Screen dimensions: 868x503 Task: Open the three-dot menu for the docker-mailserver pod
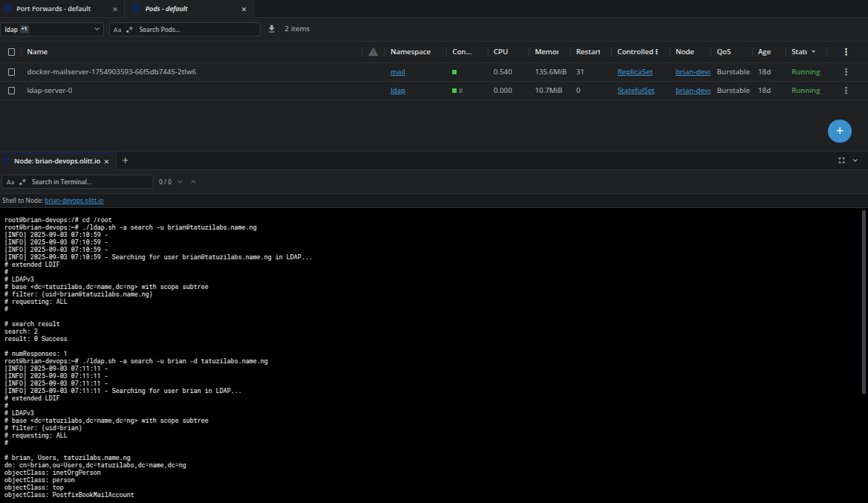[x=846, y=72]
